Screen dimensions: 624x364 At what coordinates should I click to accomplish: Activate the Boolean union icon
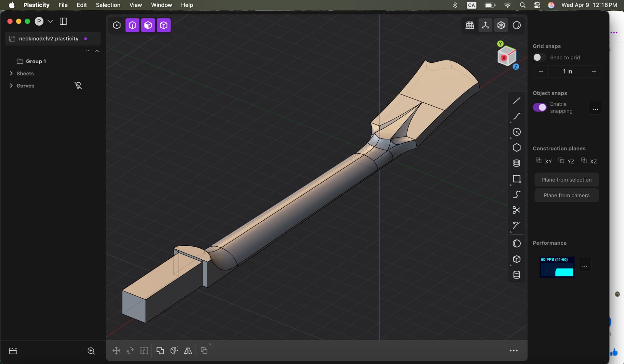click(160, 351)
